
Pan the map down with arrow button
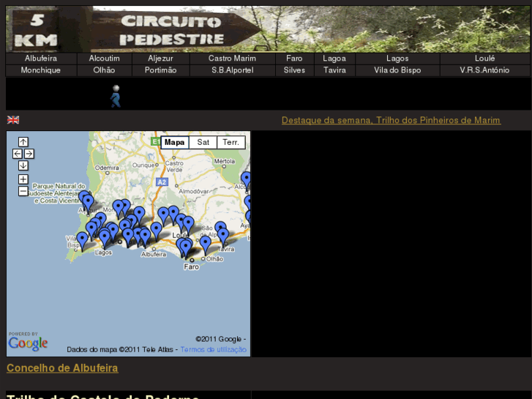(x=23, y=165)
